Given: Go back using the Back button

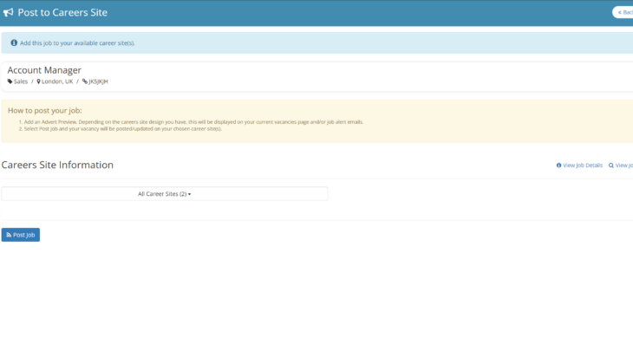Looking at the screenshot, I should [x=623, y=12].
